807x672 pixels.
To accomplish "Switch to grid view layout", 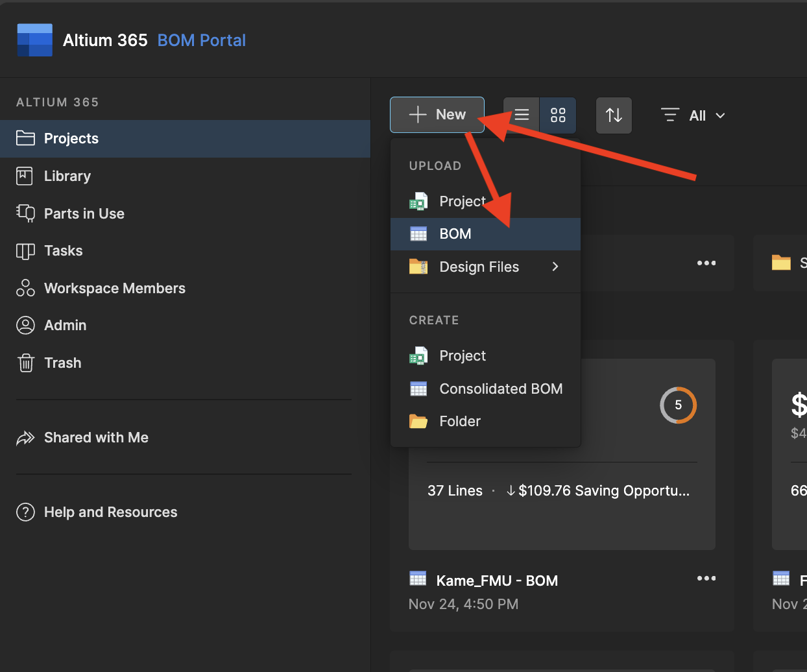I will (x=558, y=115).
